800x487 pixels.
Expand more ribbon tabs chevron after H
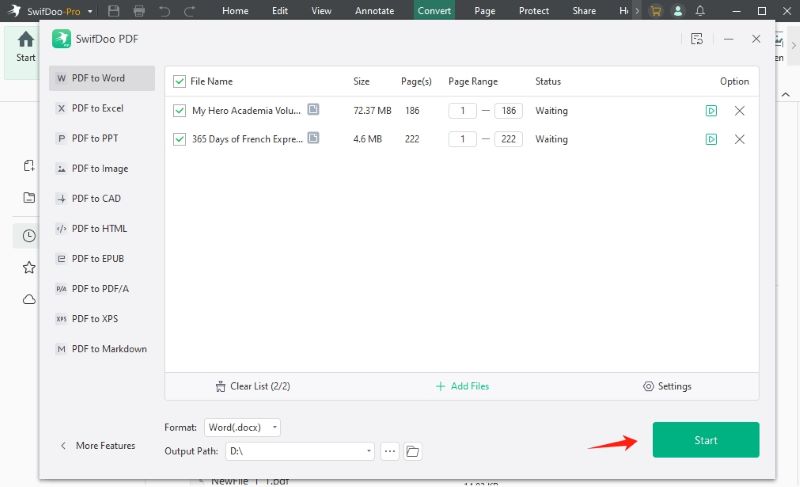(637, 11)
